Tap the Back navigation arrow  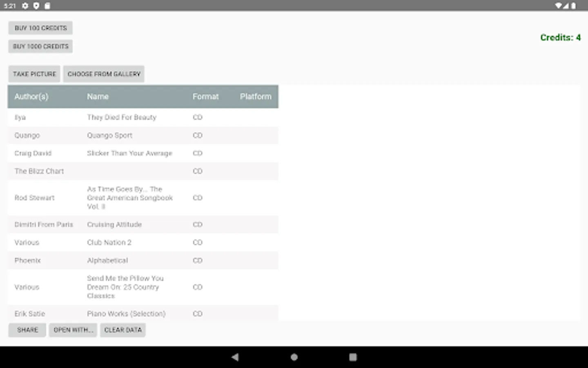pyautogui.click(x=235, y=357)
